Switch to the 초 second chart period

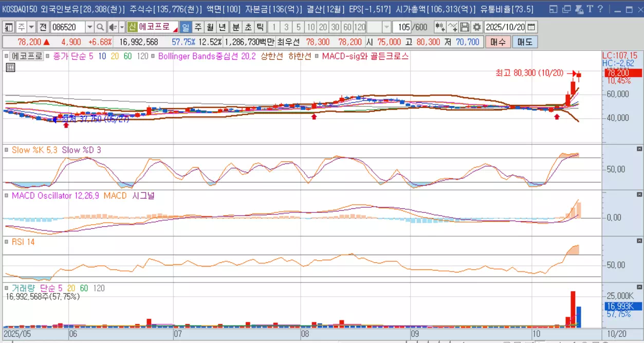(x=248, y=27)
